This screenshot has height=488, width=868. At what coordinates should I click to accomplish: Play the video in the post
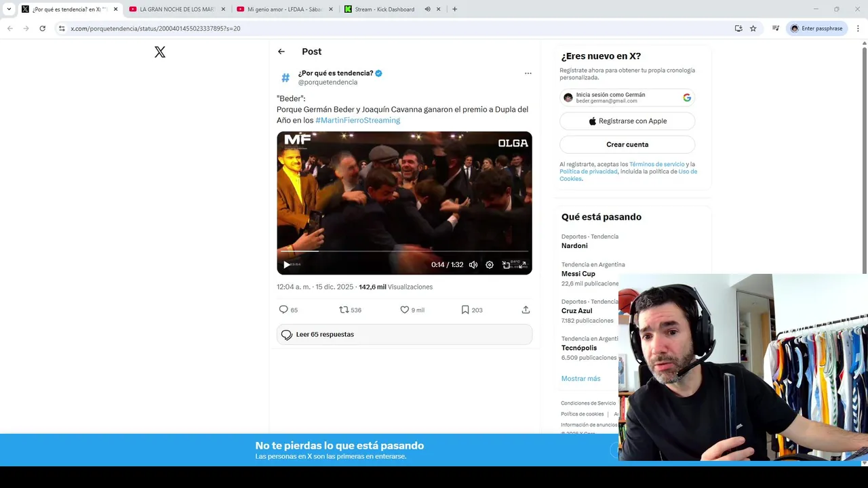(x=286, y=265)
